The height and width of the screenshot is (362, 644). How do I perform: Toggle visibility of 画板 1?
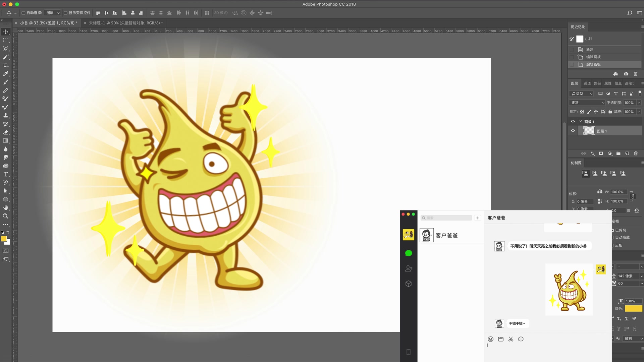pyautogui.click(x=573, y=121)
